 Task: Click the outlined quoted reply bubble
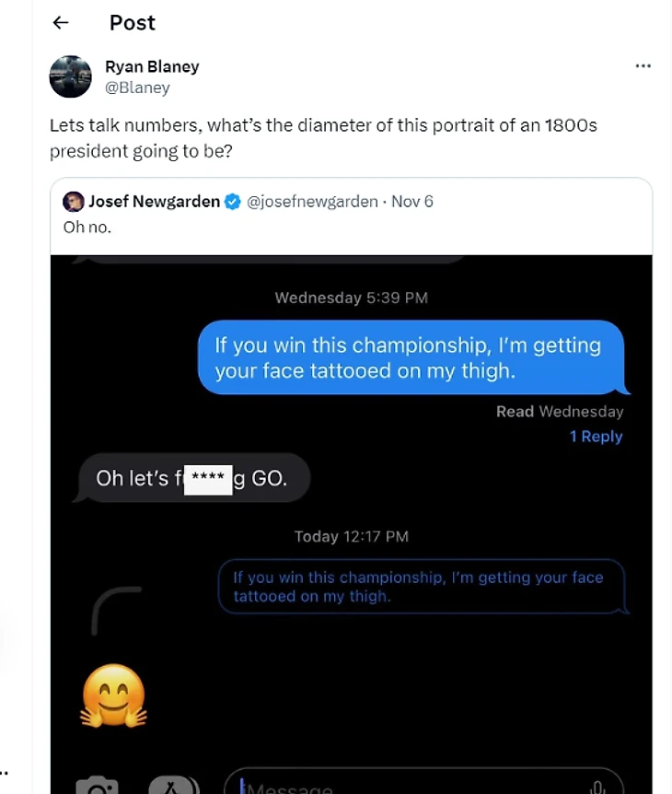421,587
